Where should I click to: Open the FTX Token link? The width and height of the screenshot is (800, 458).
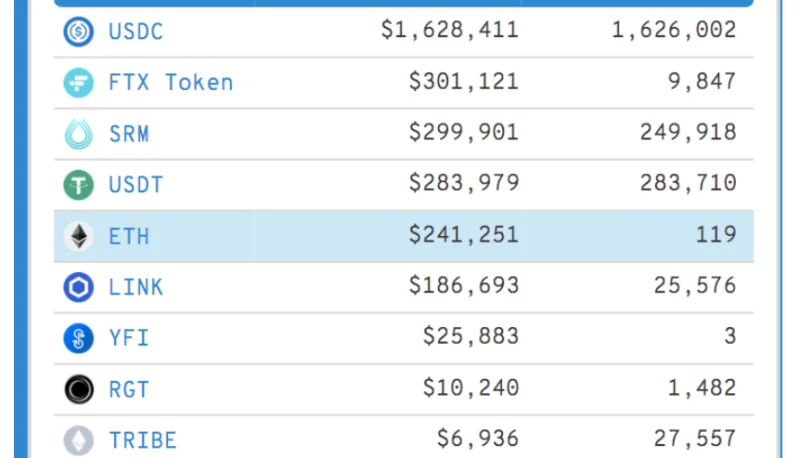[171, 83]
